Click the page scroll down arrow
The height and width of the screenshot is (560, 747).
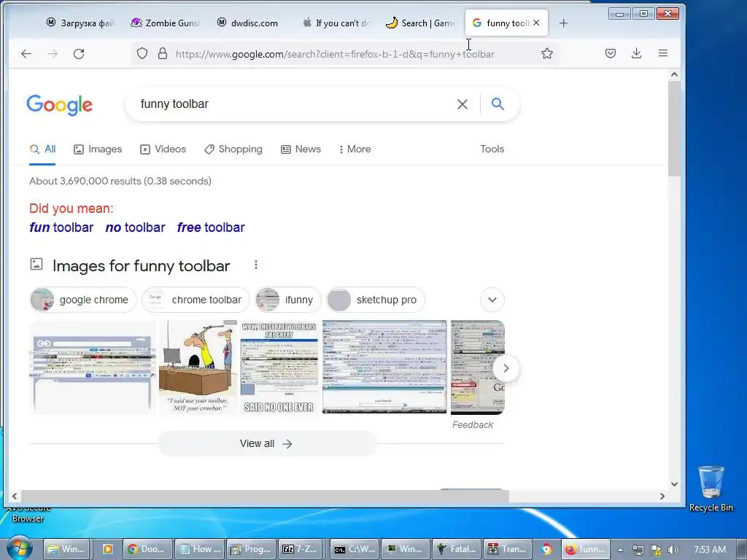point(674,484)
